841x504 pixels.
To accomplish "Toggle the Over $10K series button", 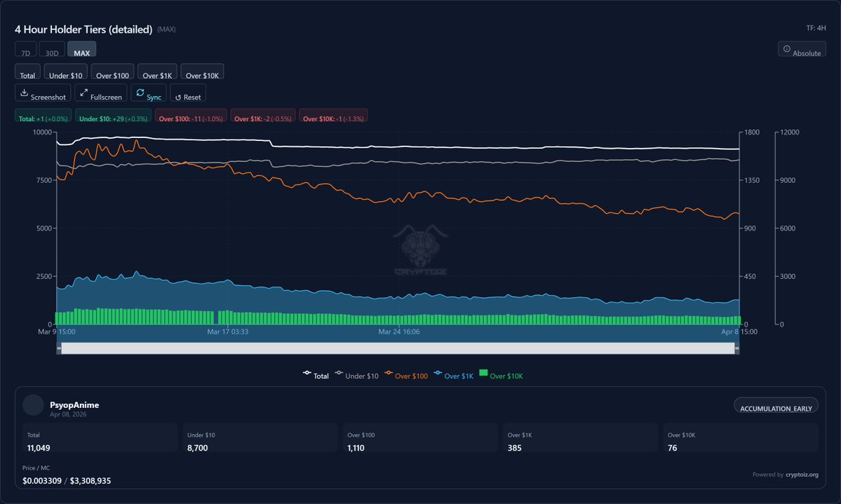I will click(x=202, y=75).
